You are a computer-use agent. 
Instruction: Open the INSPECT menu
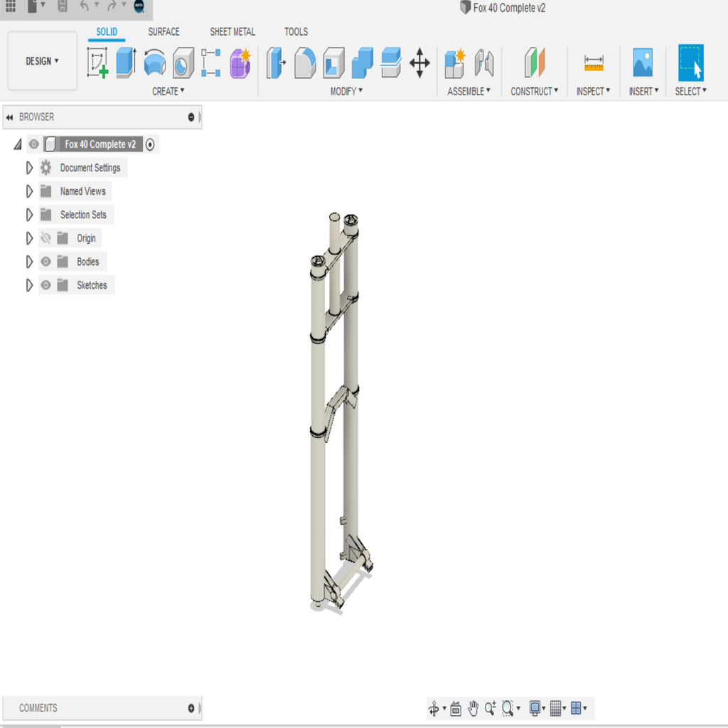click(594, 92)
